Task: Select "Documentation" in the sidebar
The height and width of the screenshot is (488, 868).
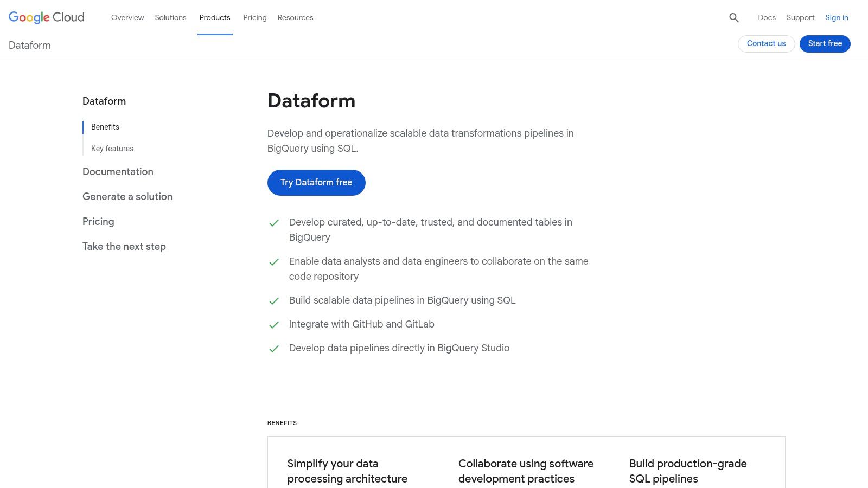Action: pos(118,171)
